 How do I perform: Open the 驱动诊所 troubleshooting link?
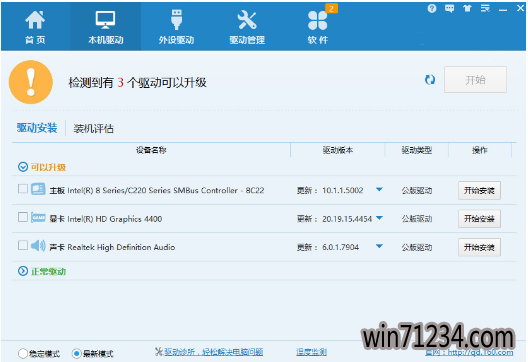(213, 352)
